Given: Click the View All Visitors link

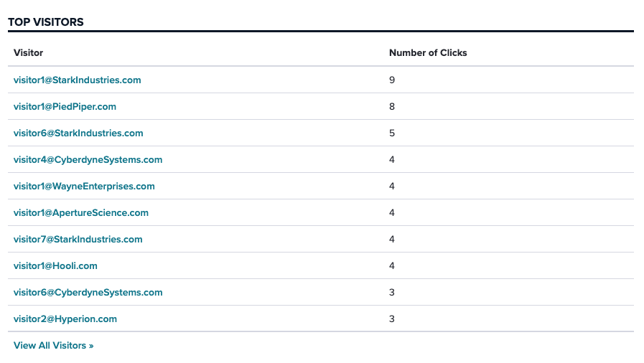Looking at the screenshot, I should point(53,345).
